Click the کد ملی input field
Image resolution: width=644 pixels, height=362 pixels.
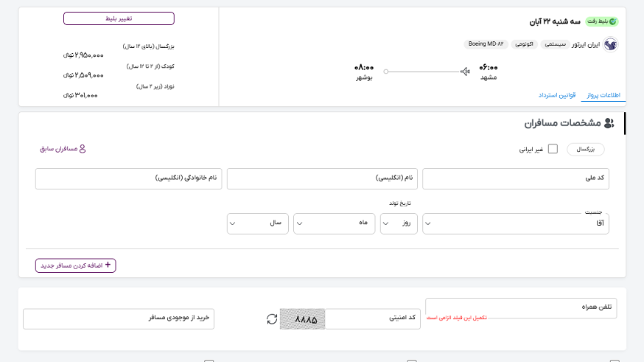(516, 178)
